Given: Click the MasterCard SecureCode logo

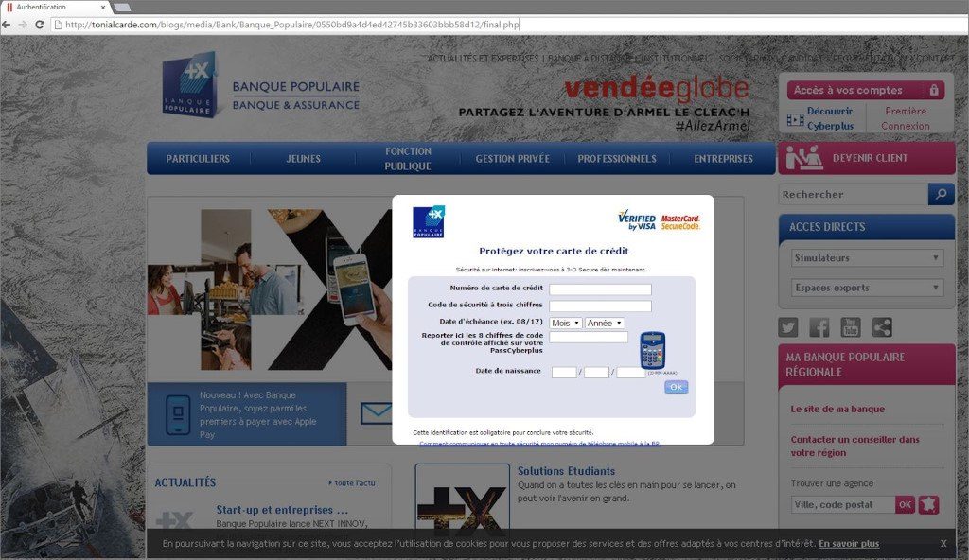Looking at the screenshot, I should [680, 222].
